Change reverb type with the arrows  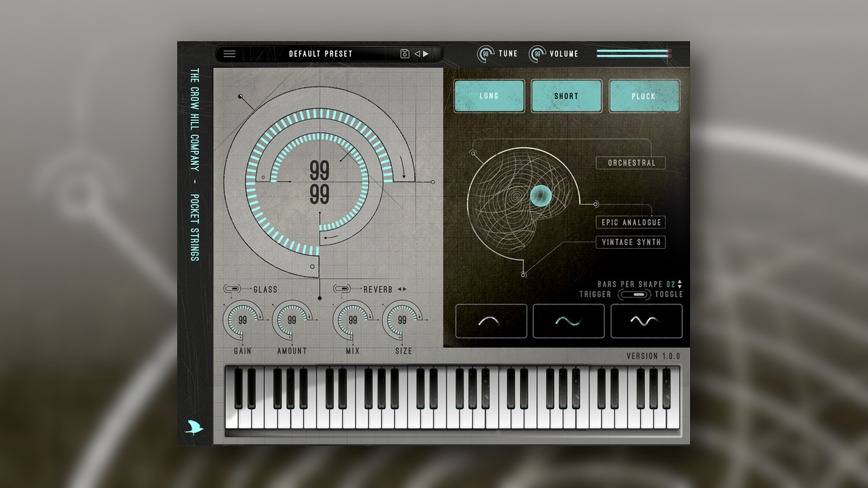pos(402,289)
